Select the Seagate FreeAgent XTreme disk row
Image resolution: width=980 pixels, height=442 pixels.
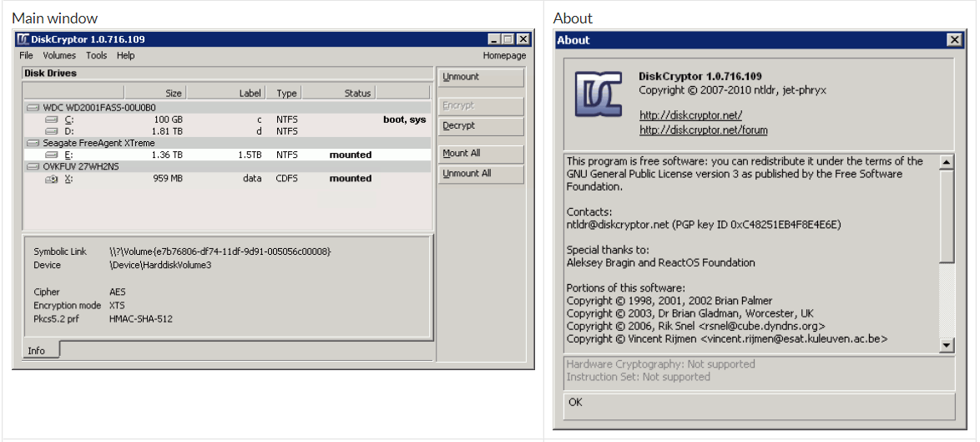click(x=228, y=143)
